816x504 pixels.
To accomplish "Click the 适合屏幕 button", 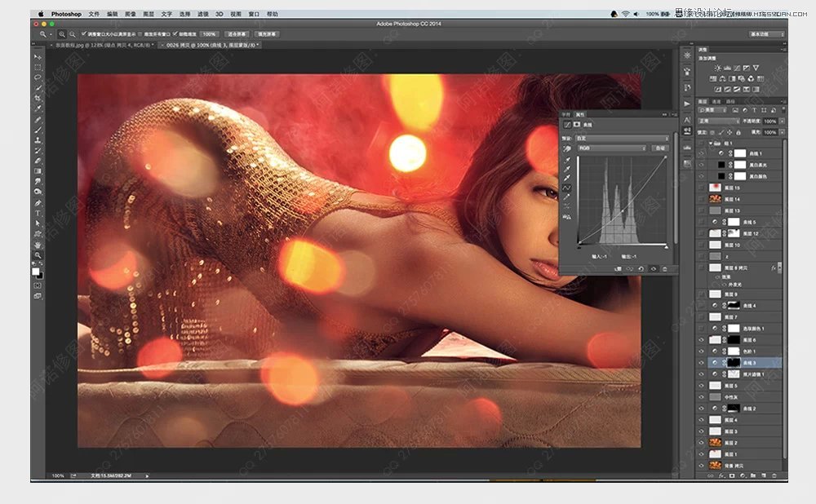I will pyautogui.click(x=236, y=34).
